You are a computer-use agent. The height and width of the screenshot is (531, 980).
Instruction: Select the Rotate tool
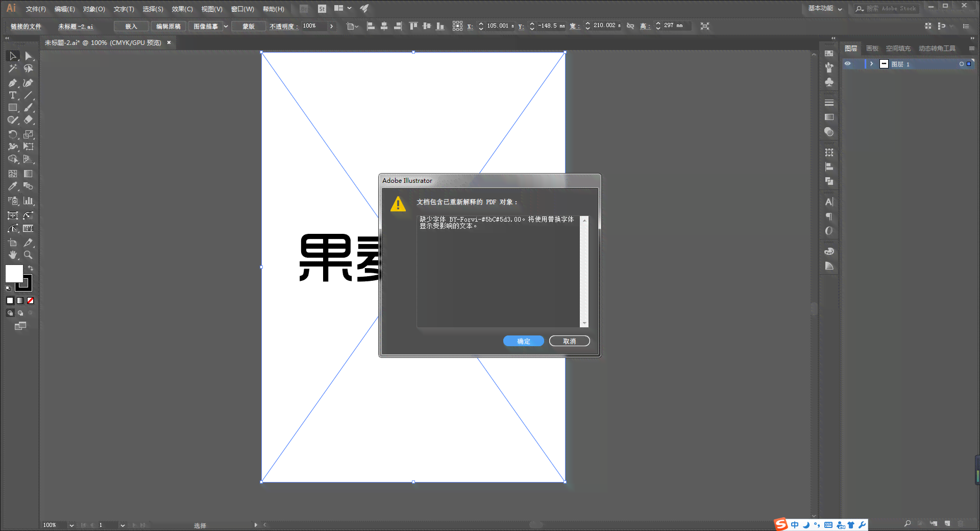[x=13, y=134]
